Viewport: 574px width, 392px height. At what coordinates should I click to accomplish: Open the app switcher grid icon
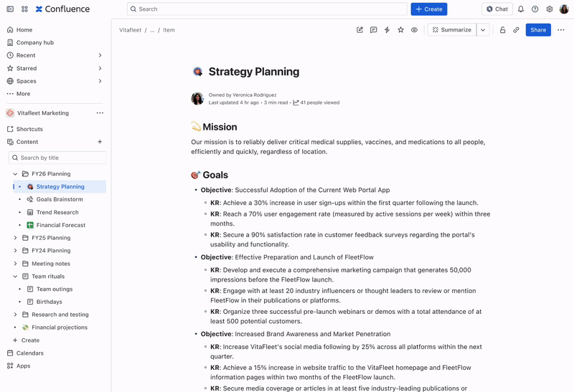tap(24, 9)
